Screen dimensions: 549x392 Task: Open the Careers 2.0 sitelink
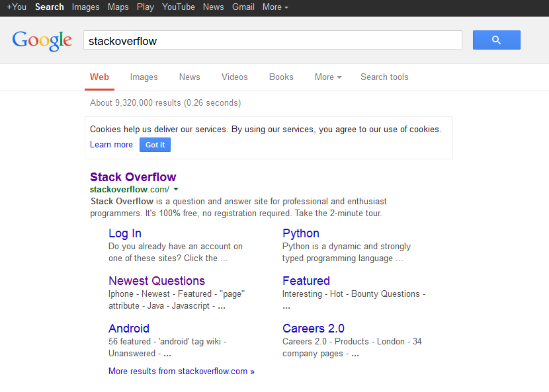(314, 329)
